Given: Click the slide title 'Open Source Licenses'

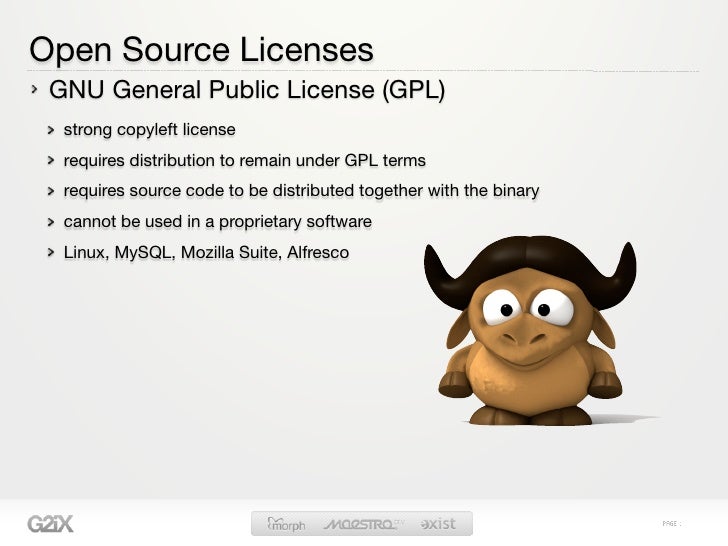Looking at the screenshot, I should 201,49.
